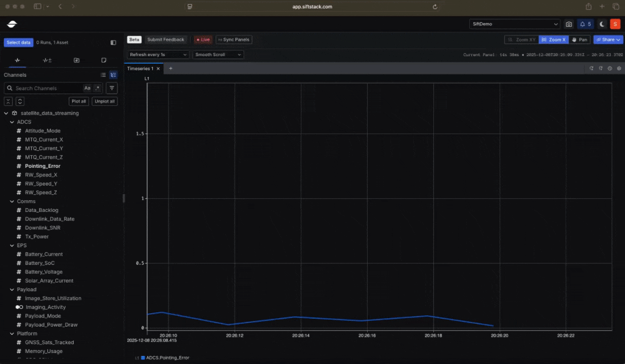Open notifications bell showing 5
The image size is (625, 364).
click(585, 24)
